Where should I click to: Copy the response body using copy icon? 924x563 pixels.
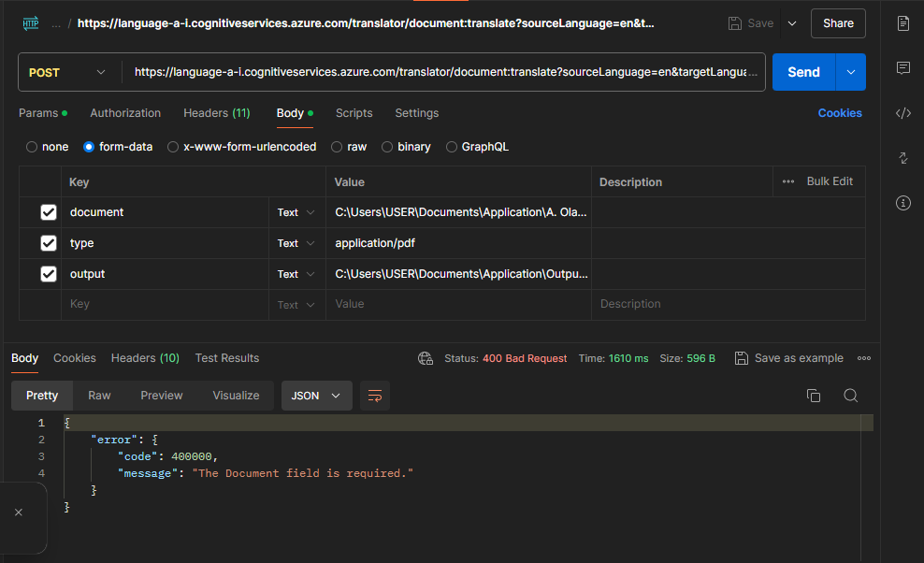(815, 396)
